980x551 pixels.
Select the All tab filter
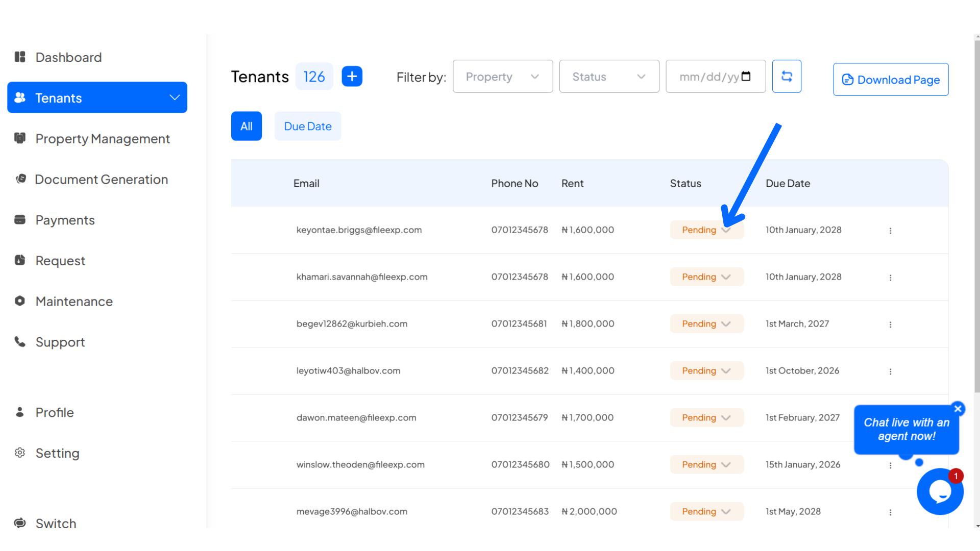[x=246, y=126]
